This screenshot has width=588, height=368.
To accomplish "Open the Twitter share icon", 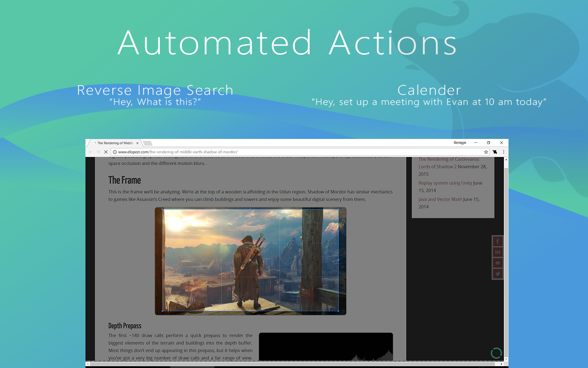I will coord(498,274).
